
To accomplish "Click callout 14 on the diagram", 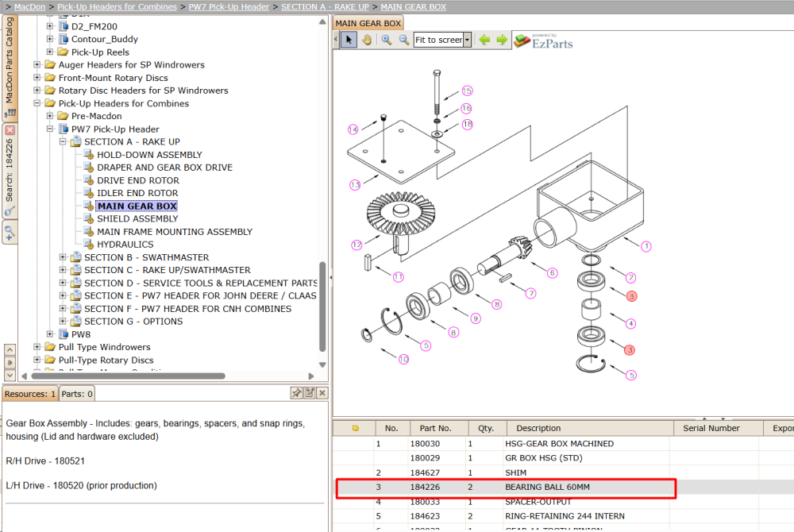I will (x=353, y=129).
